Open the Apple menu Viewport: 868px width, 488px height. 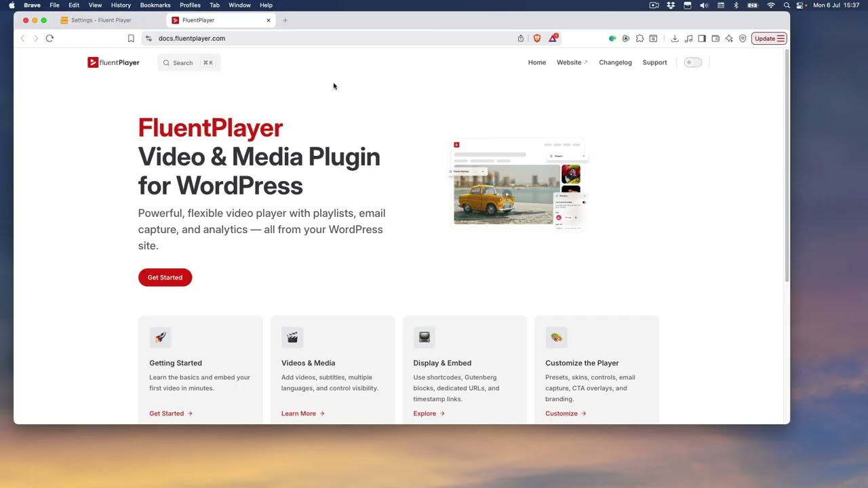12,5
